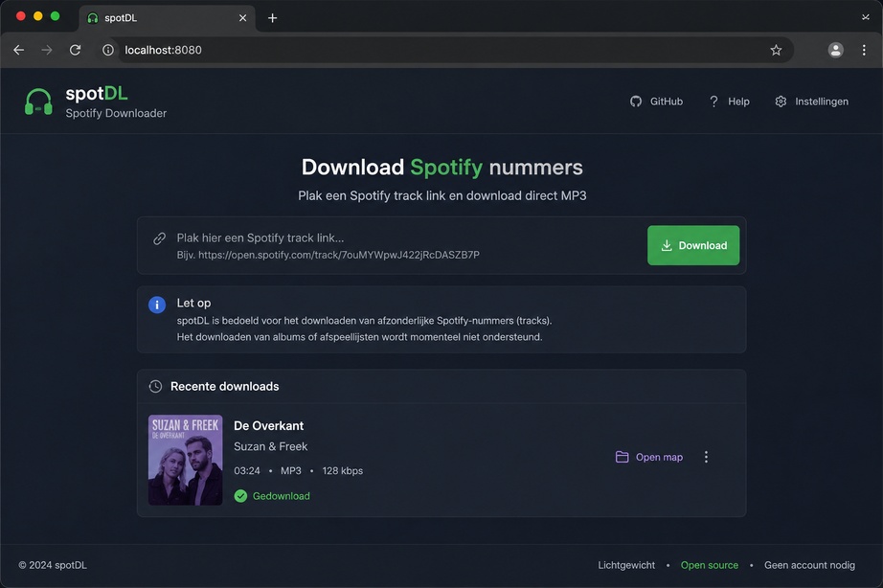The height and width of the screenshot is (588, 883).
Task: Open the three-dot menu for De Overkant
Action: (706, 457)
